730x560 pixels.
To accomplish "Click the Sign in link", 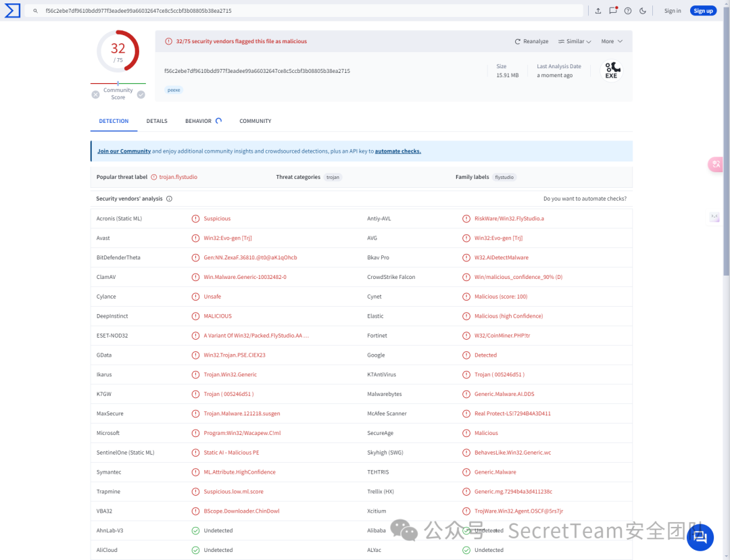I will pyautogui.click(x=673, y=11).
